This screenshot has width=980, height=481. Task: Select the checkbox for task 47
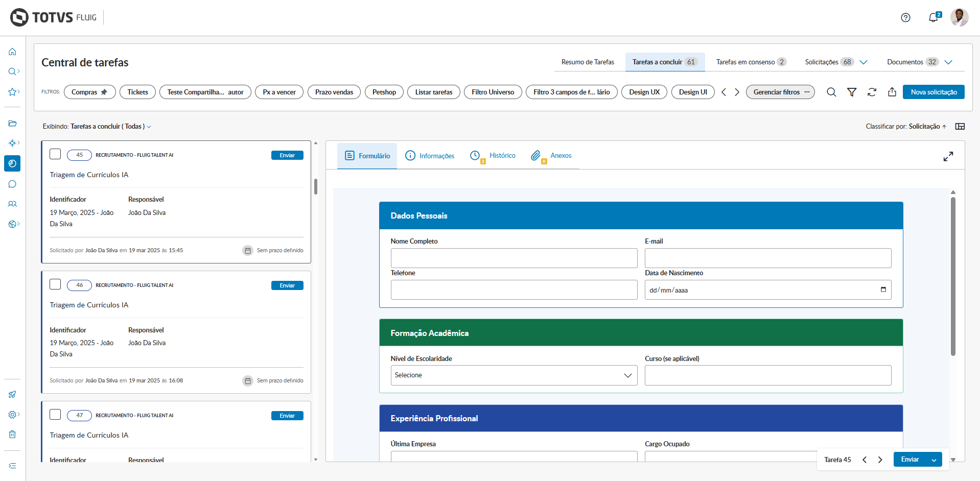coord(55,414)
